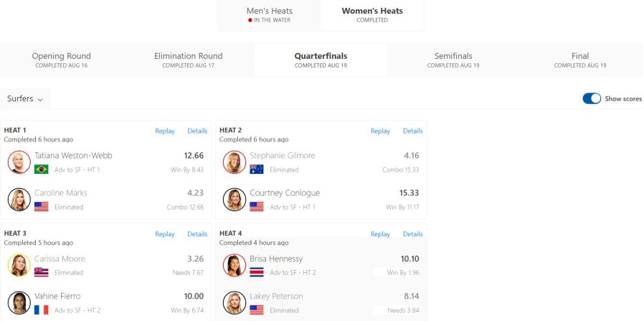Click Vahine Fierro's profile avatar
Viewport: 644px width, 321px height.
(19, 302)
